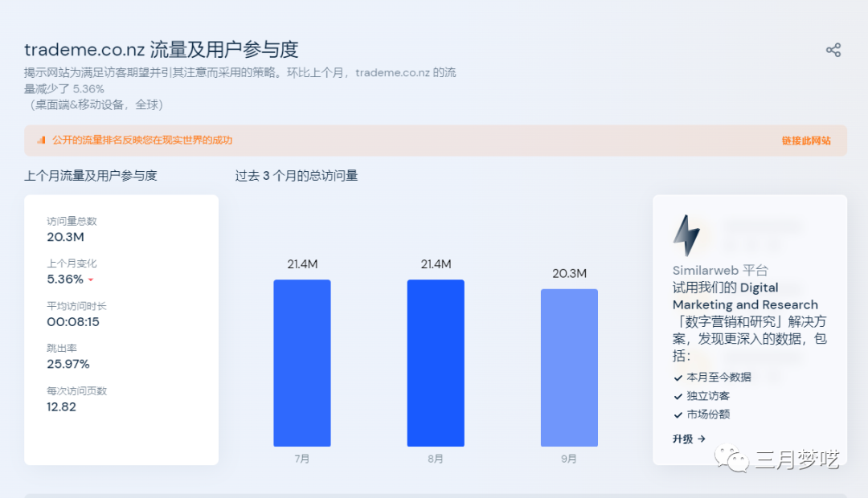Click the Similarweb lightning bolt logo
Viewport: 868px width, 498px height.
(686, 235)
